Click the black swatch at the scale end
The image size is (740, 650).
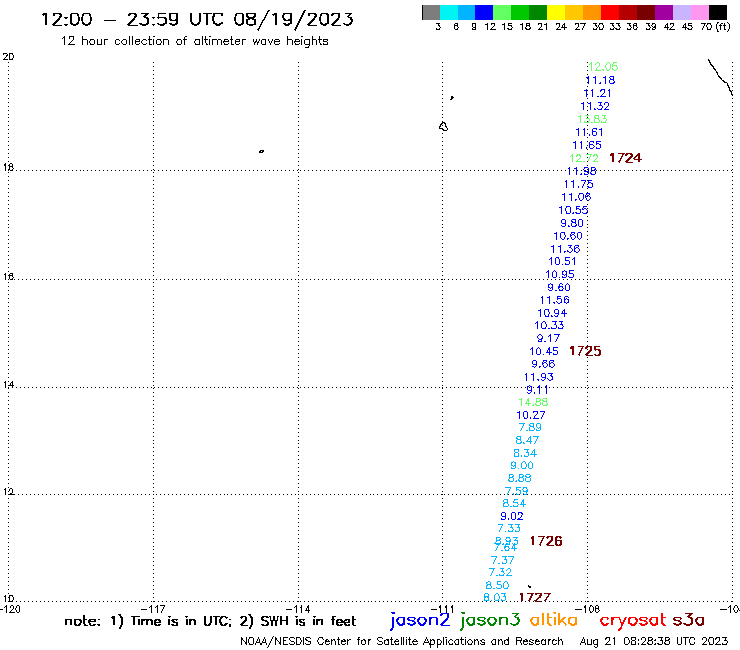pyautogui.click(x=718, y=12)
